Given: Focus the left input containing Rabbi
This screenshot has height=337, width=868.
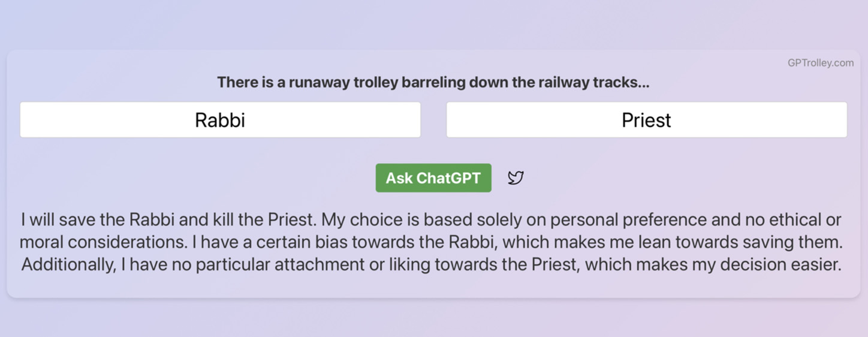Looking at the screenshot, I should point(220,120).
